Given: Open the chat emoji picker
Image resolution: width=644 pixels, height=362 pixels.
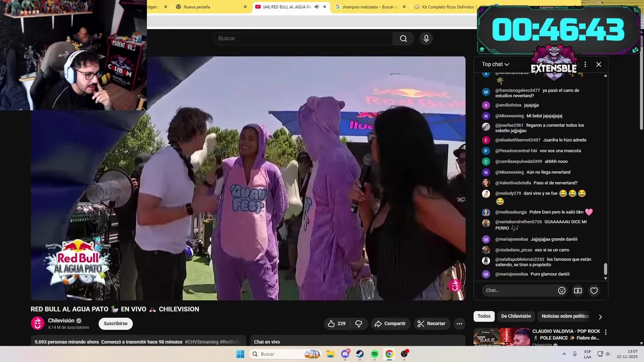Looking at the screenshot, I should [x=562, y=291].
